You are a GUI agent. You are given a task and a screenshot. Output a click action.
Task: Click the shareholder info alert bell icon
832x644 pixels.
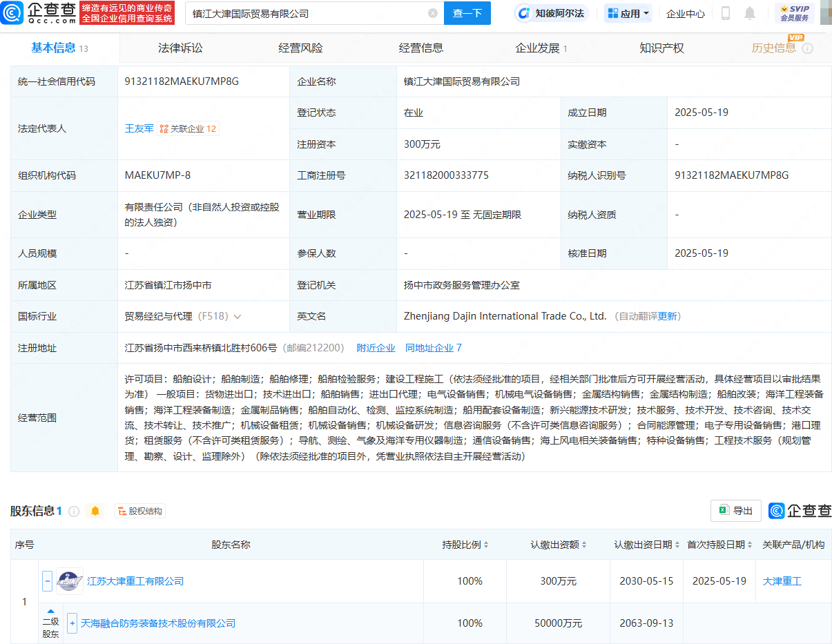pyautogui.click(x=95, y=511)
